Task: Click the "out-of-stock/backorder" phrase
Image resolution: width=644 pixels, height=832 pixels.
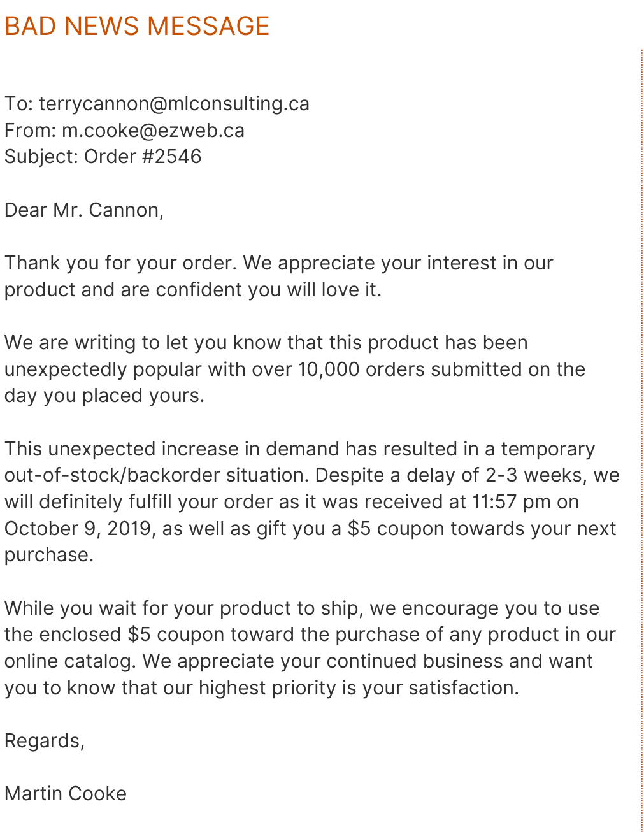Action: coord(156,476)
